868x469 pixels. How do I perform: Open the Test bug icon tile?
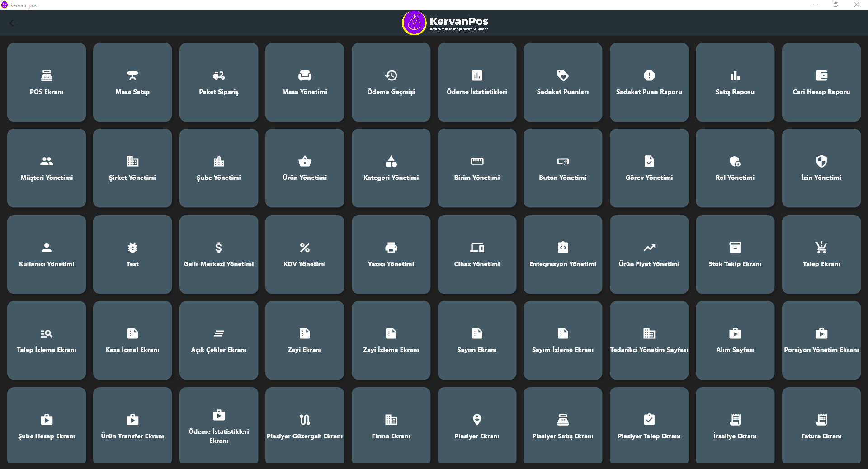(132, 254)
